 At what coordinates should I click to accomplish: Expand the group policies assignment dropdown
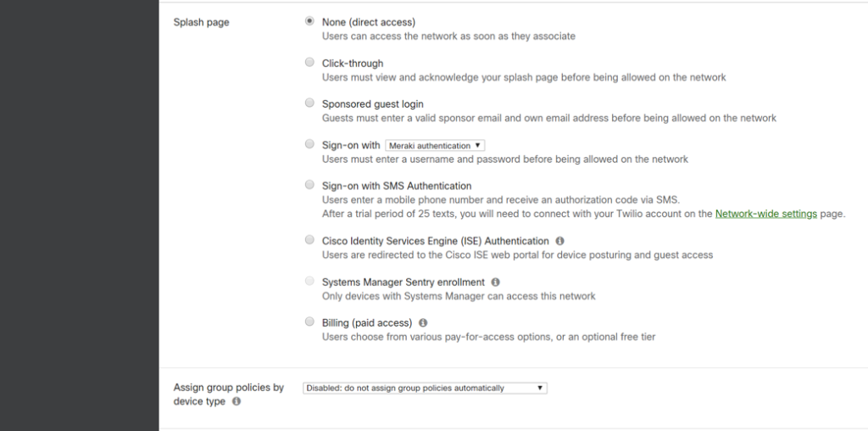coord(425,389)
